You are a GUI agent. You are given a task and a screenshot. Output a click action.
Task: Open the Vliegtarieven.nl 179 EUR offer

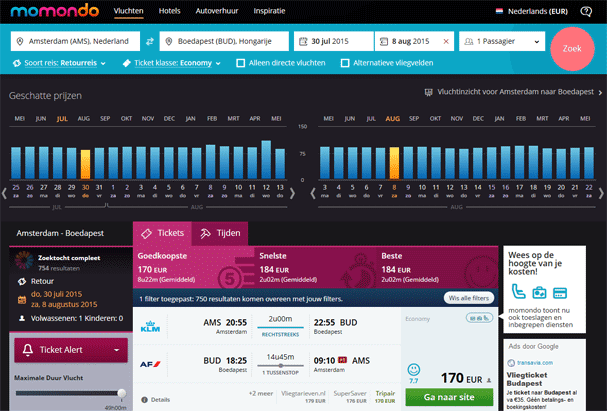click(304, 397)
